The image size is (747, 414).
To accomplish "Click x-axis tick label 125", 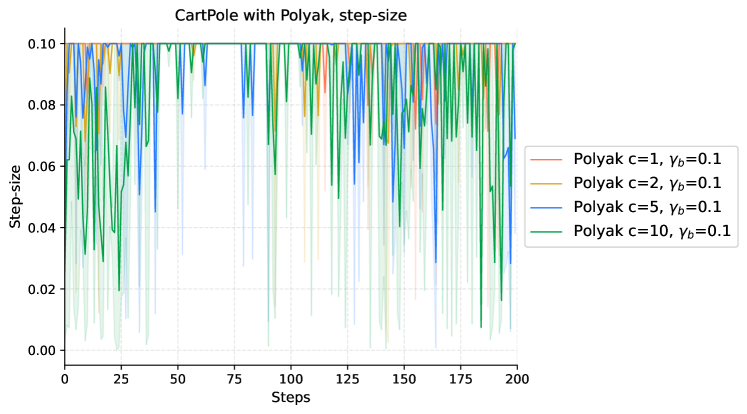I will point(347,379).
